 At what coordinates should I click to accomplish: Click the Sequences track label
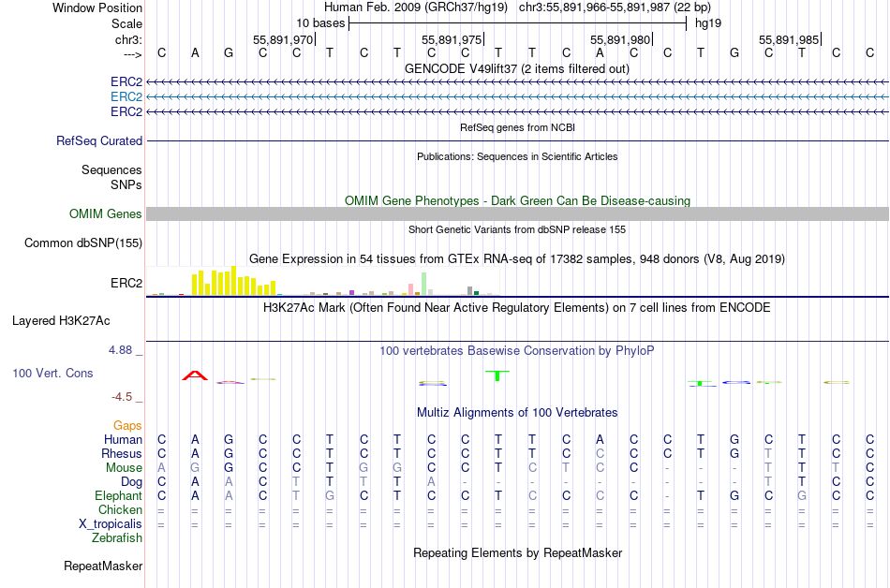click(x=111, y=170)
